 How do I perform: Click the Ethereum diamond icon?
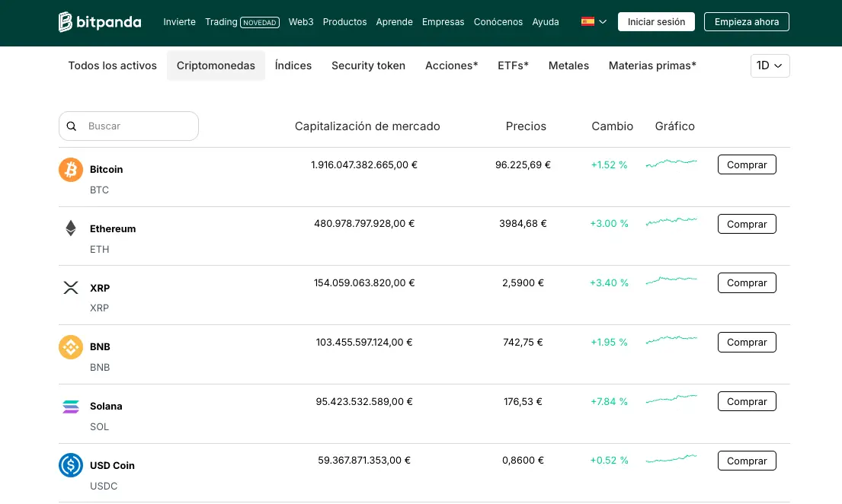coord(71,228)
